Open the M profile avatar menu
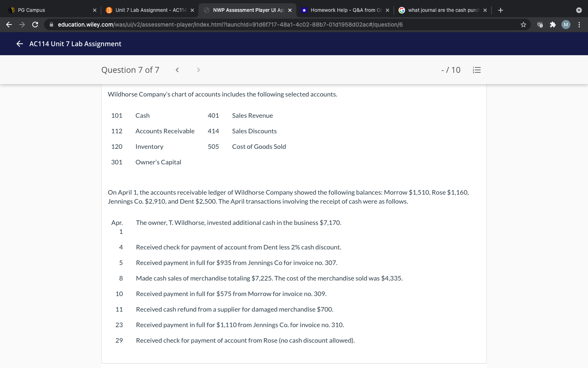Viewport: 588px width, 368px height. click(x=566, y=25)
